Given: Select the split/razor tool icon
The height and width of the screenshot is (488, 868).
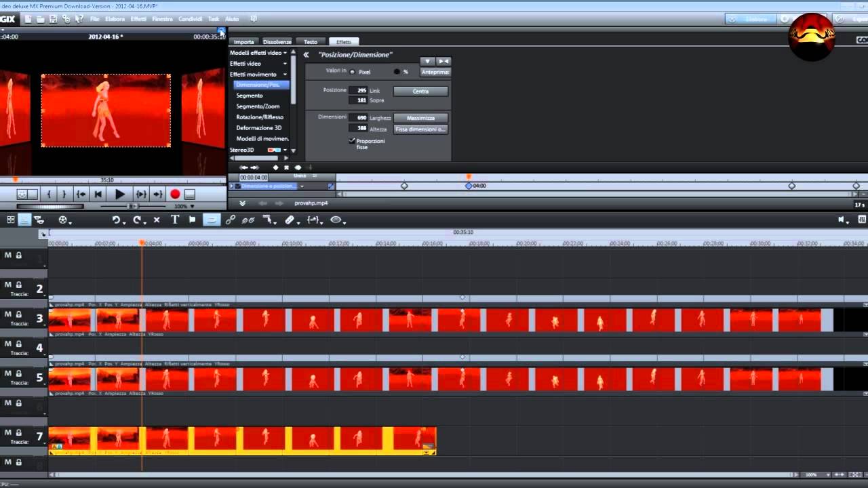Looking at the screenshot, I should pyautogui.click(x=290, y=220).
